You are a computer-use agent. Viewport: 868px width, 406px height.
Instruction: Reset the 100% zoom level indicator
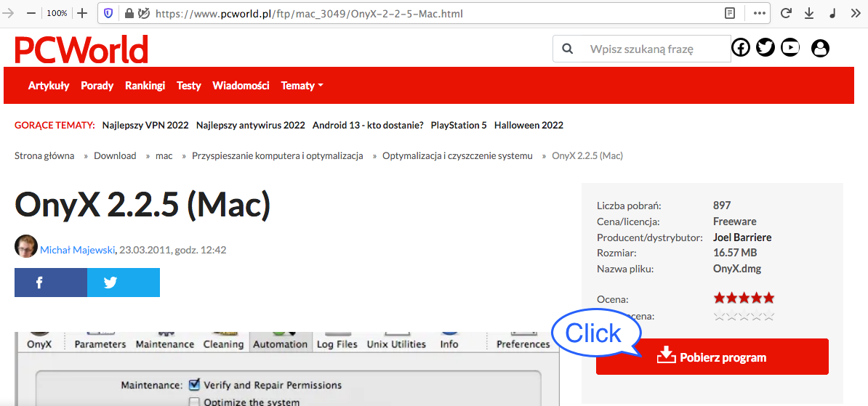click(x=57, y=13)
